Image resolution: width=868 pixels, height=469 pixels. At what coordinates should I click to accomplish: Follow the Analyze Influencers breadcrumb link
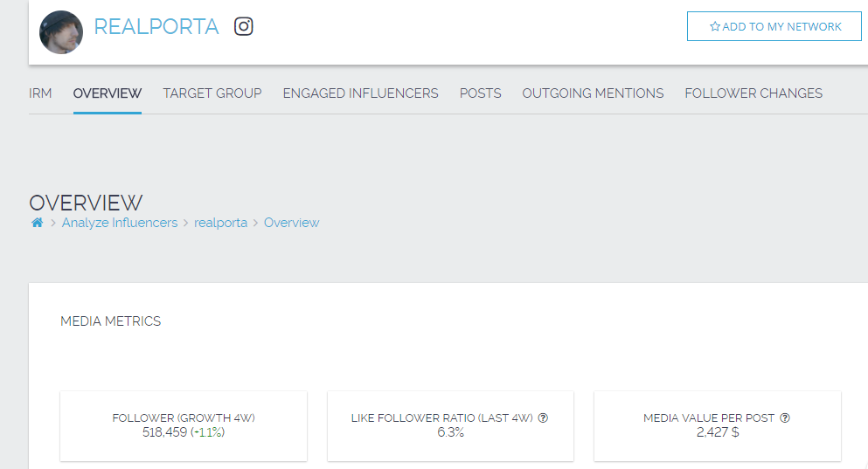pyautogui.click(x=119, y=223)
